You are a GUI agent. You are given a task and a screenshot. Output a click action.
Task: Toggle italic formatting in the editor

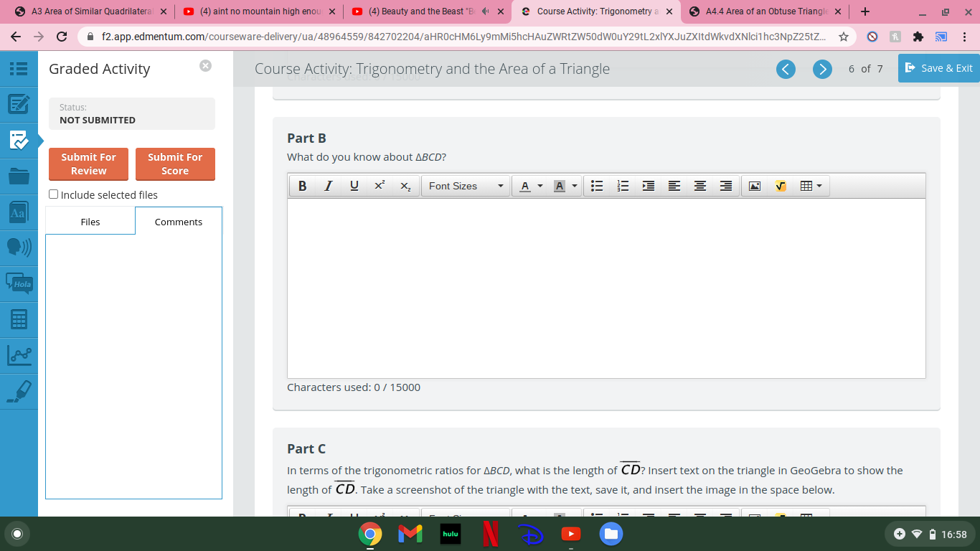[328, 186]
